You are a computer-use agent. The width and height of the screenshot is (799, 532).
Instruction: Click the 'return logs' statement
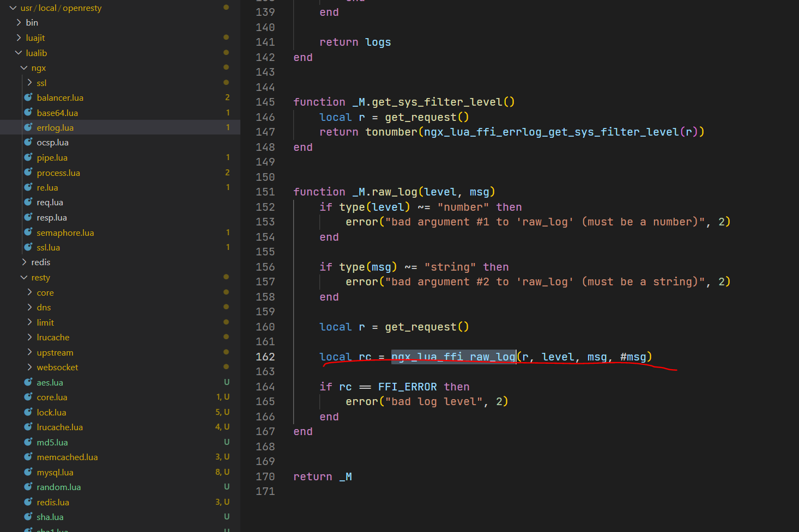click(x=355, y=42)
